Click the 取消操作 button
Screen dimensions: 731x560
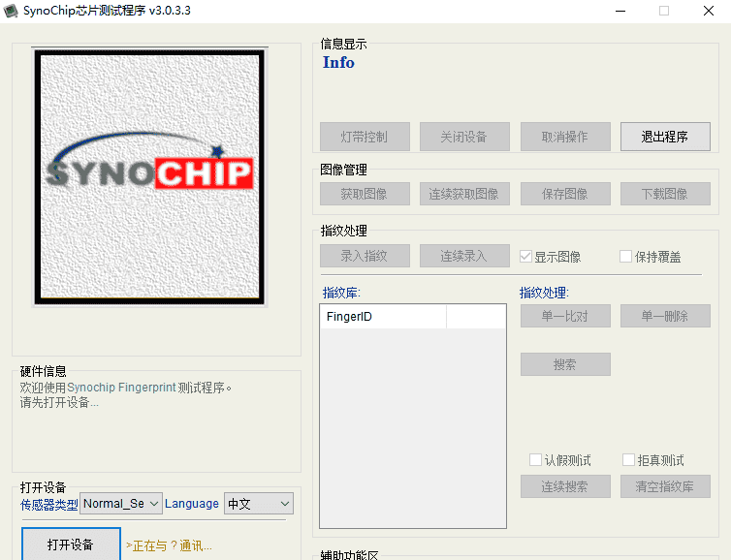(x=565, y=137)
